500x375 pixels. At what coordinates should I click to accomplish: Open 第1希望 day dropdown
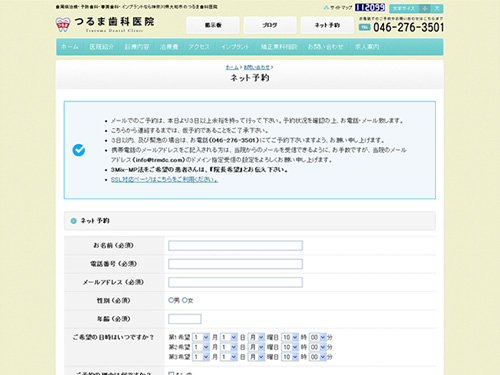point(229,337)
